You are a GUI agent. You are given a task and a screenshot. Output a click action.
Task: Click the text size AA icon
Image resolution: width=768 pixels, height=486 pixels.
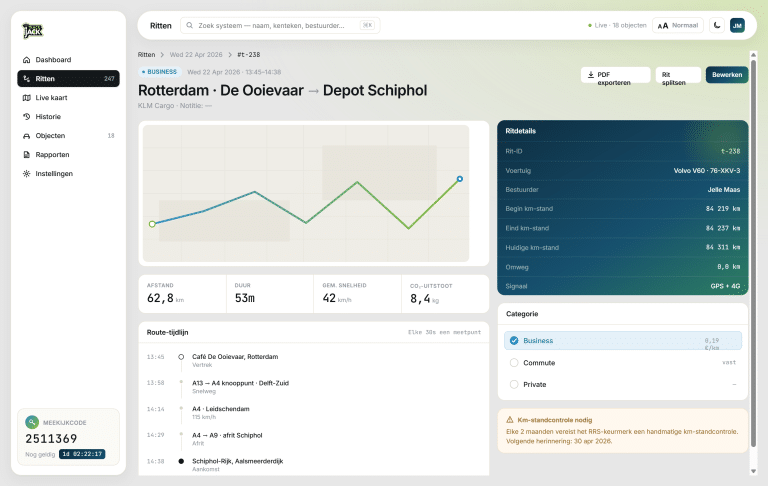tap(663, 25)
